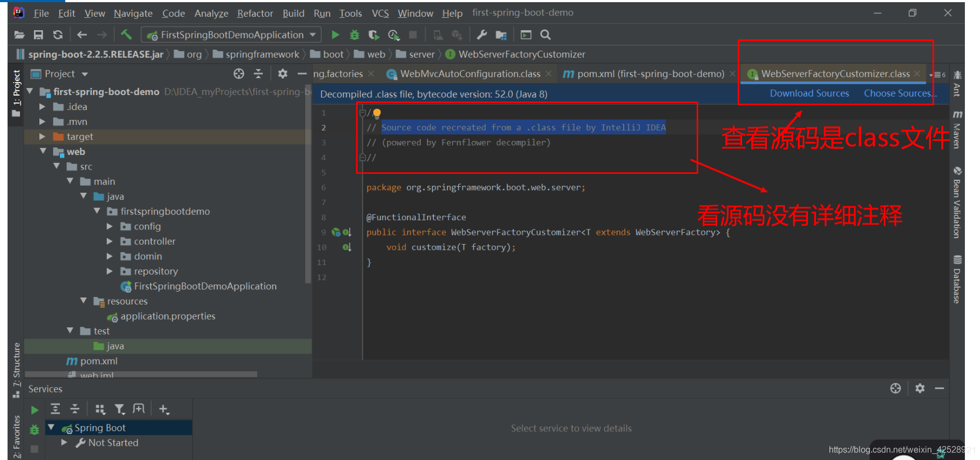
Task: Click the Choose Sources link
Action: click(x=900, y=93)
